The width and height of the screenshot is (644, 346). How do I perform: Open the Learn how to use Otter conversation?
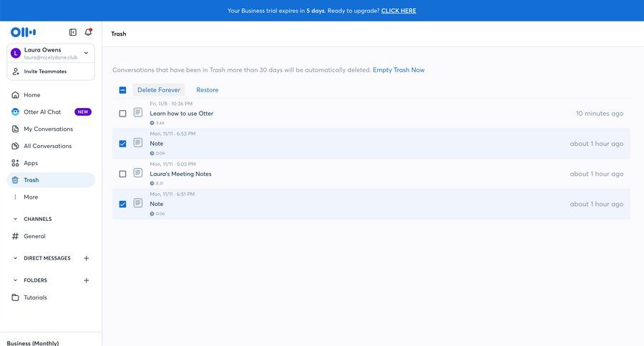click(181, 113)
